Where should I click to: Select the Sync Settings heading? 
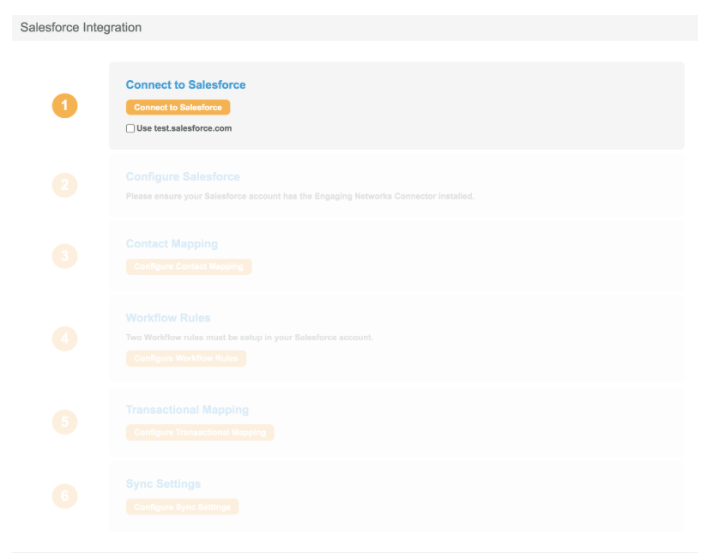pyautogui.click(x=163, y=484)
